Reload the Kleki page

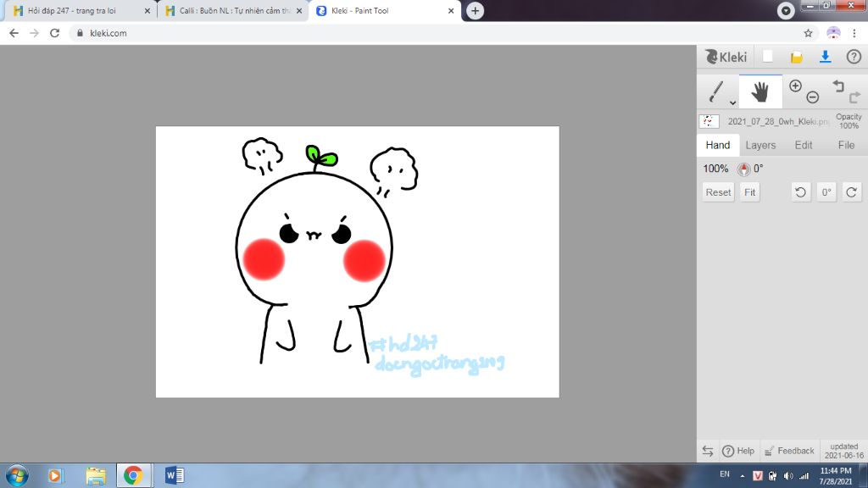click(54, 33)
